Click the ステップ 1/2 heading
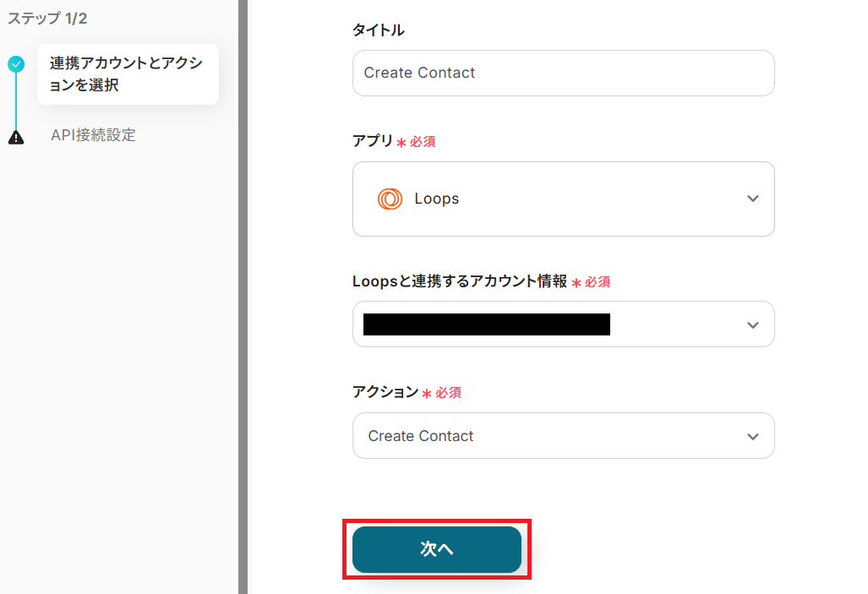This screenshot has width=868, height=594. [x=47, y=18]
